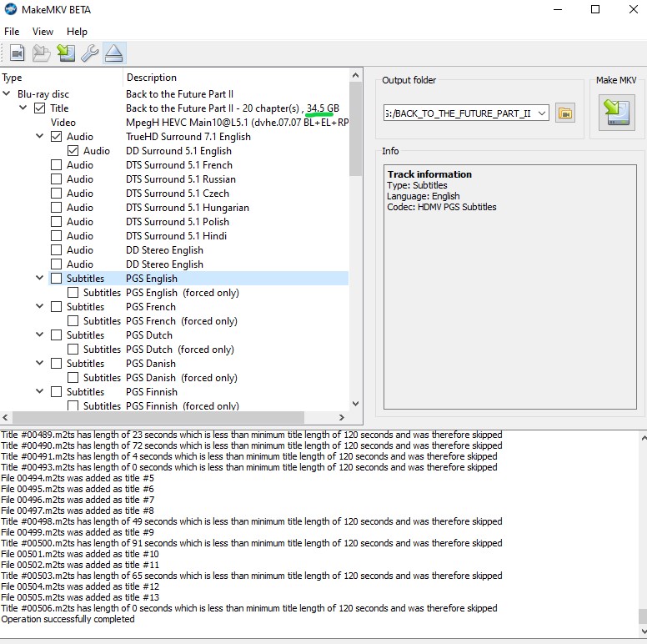Click the log panel scrollbar thumb
This screenshot has height=644, width=647.
click(x=643, y=616)
